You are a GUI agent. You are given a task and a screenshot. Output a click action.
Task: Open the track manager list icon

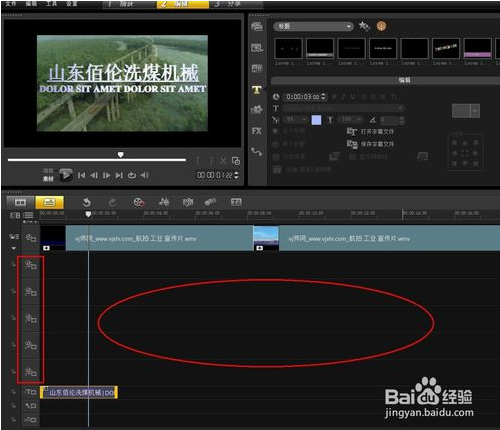click(28, 215)
